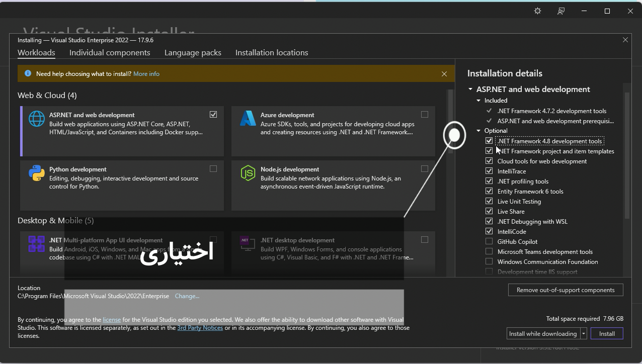
Task: Uncheck IntelliTrace option
Action: [489, 171]
